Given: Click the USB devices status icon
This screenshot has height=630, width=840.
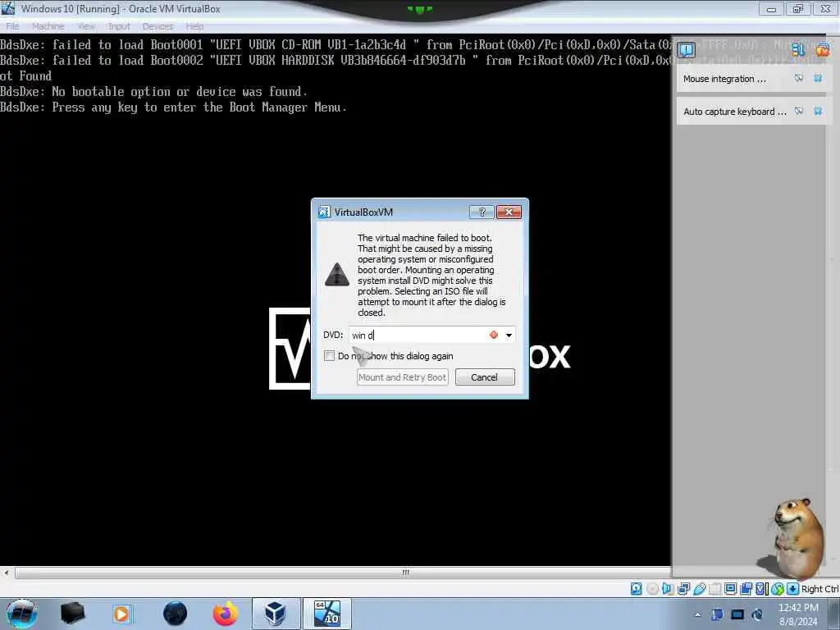Looking at the screenshot, I should [699, 589].
